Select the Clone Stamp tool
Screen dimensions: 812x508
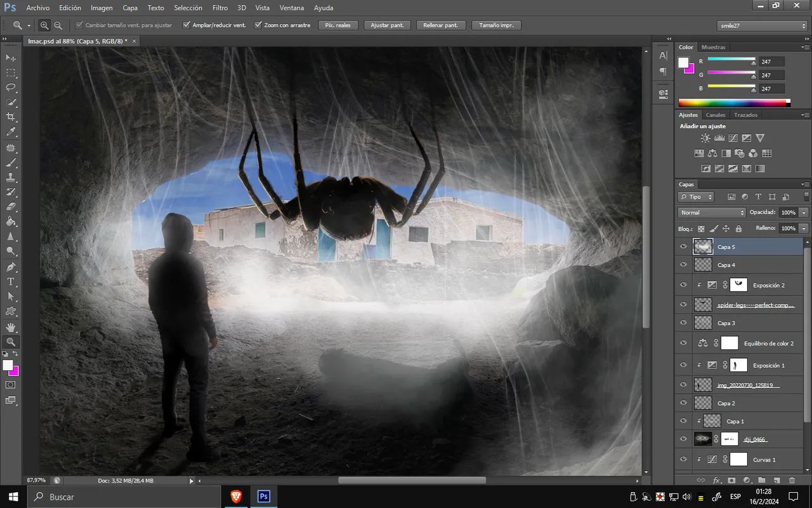point(11,177)
